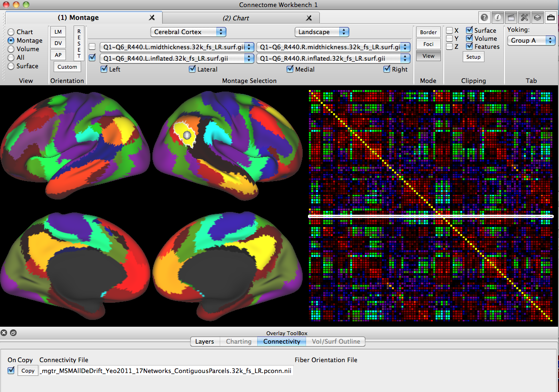Close the Chart tab with its X
559x392 pixels.
click(309, 18)
